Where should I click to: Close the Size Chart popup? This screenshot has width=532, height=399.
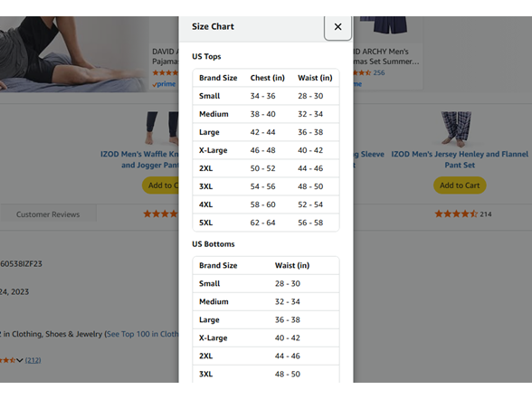pos(337,27)
